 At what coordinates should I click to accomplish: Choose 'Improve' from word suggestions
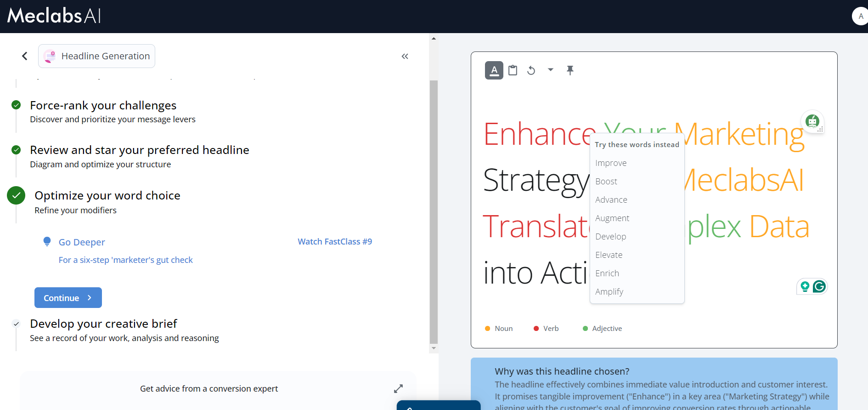coord(611,163)
